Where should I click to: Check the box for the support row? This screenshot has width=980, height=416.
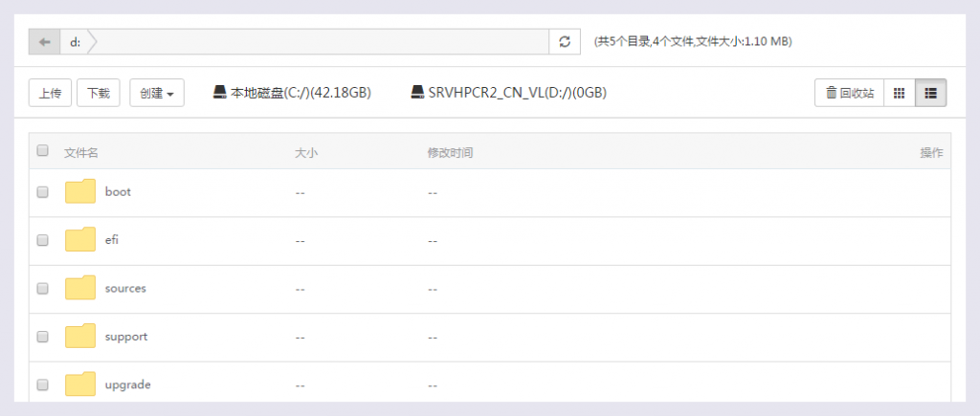pyautogui.click(x=42, y=336)
